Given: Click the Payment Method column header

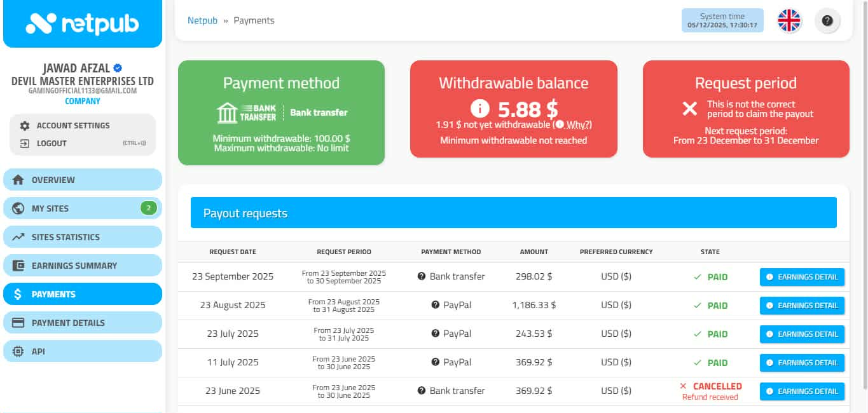Looking at the screenshot, I should click(x=451, y=252).
